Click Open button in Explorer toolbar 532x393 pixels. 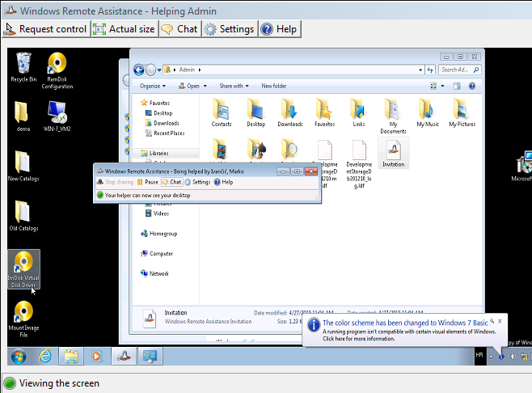(189, 87)
